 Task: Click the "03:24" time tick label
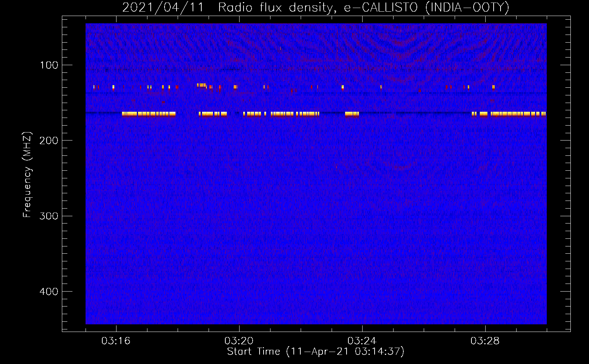[362, 341]
